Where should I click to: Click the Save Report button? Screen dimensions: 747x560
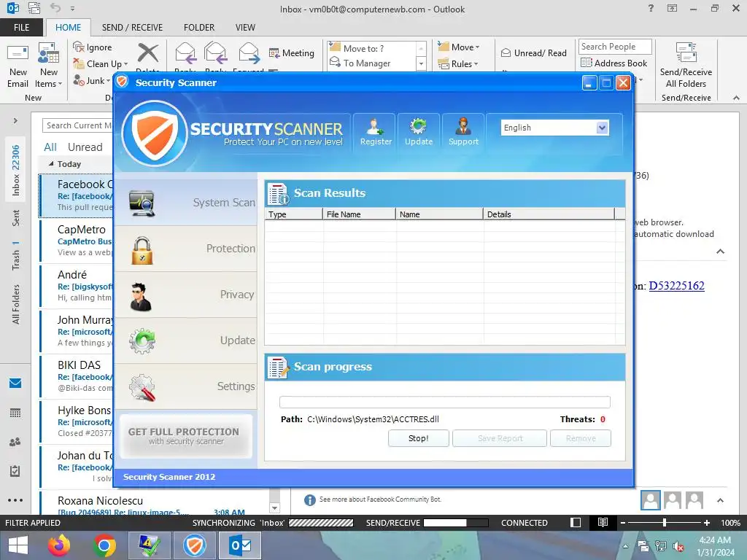[500, 438]
